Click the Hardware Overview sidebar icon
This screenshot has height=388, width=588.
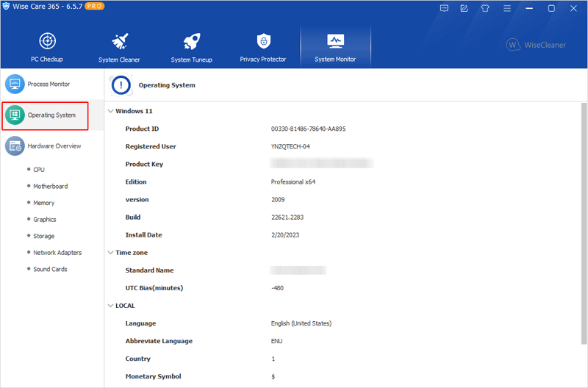click(x=15, y=145)
